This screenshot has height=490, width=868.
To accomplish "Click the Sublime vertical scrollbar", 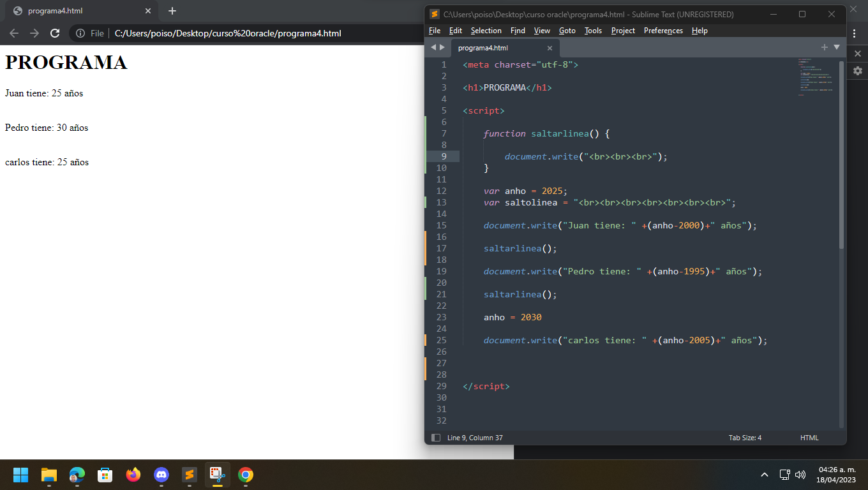I will (x=841, y=154).
